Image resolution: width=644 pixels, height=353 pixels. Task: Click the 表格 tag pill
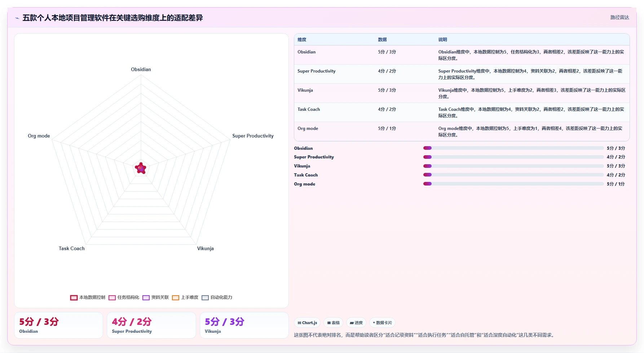point(333,323)
